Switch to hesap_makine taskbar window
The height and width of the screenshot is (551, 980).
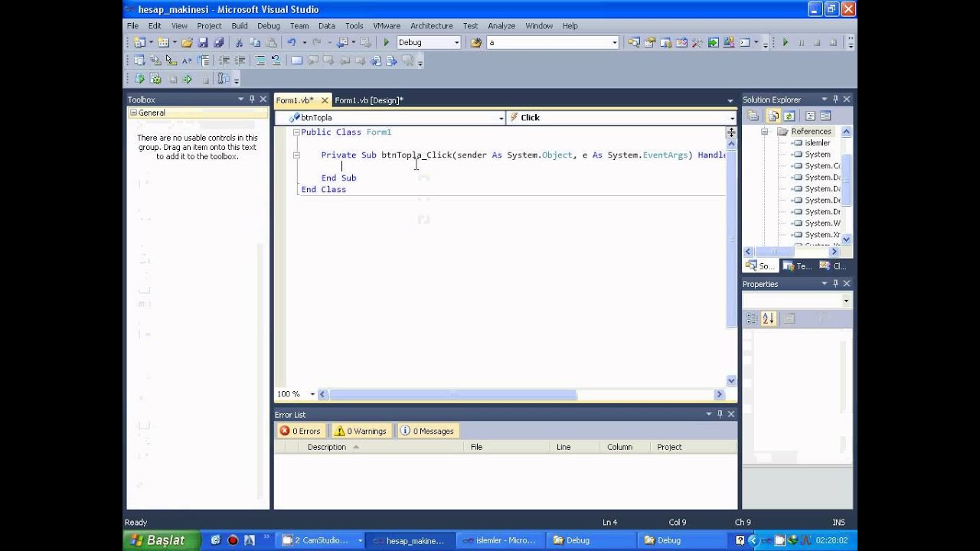pyautogui.click(x=410, y=540)
